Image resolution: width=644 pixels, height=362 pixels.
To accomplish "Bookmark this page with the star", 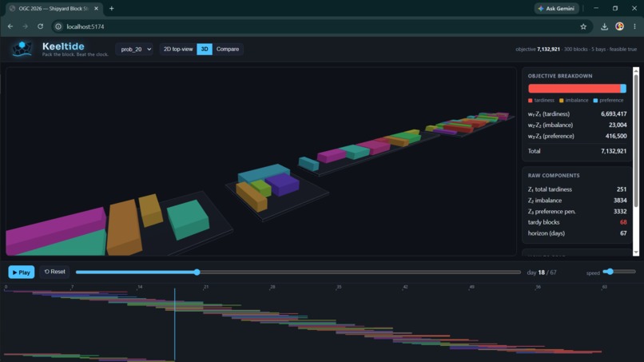I will pos(583,26).
